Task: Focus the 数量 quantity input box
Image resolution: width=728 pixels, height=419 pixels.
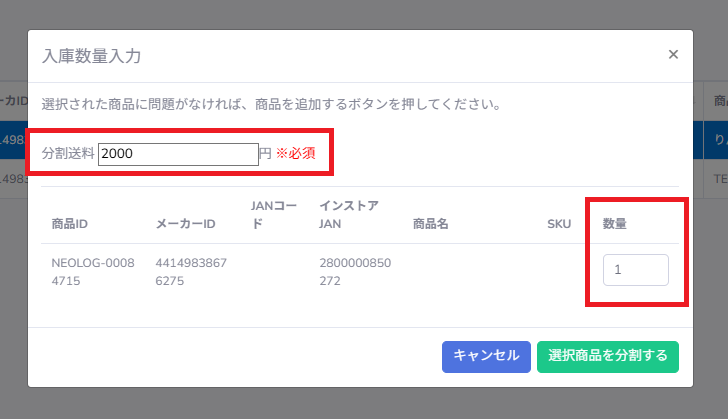Action: pos(636,270)
